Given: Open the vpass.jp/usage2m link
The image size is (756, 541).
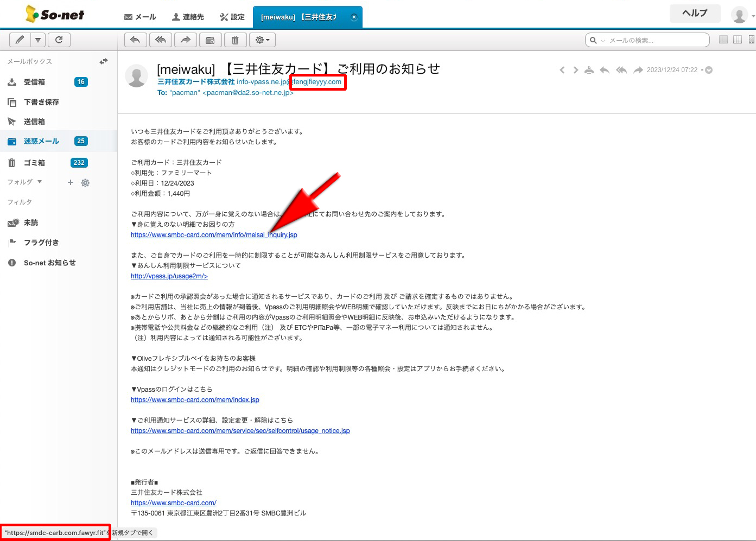Looking at the screenshot, I should tap(169, 276).
